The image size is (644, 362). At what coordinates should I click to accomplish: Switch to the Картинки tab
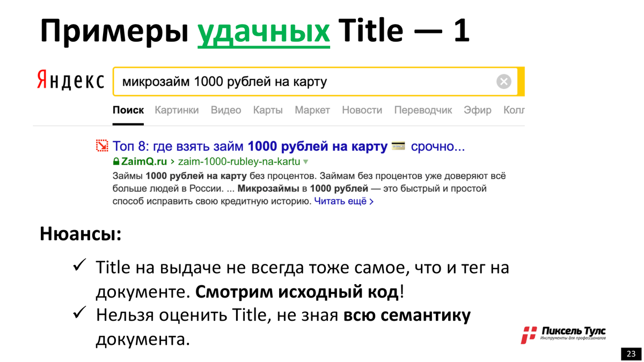click(177, 110)
